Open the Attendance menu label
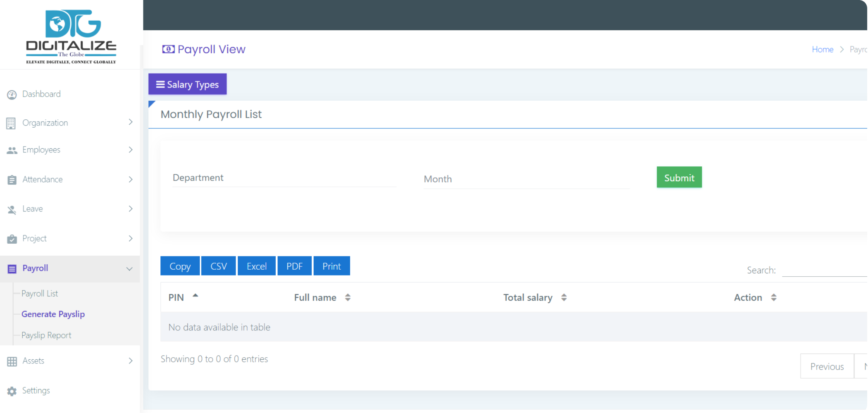Viewport: 868px width, 413px height. (43, 179)
